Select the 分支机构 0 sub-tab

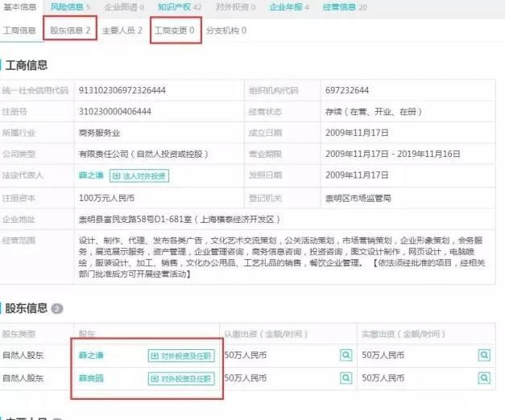(226, 31)
